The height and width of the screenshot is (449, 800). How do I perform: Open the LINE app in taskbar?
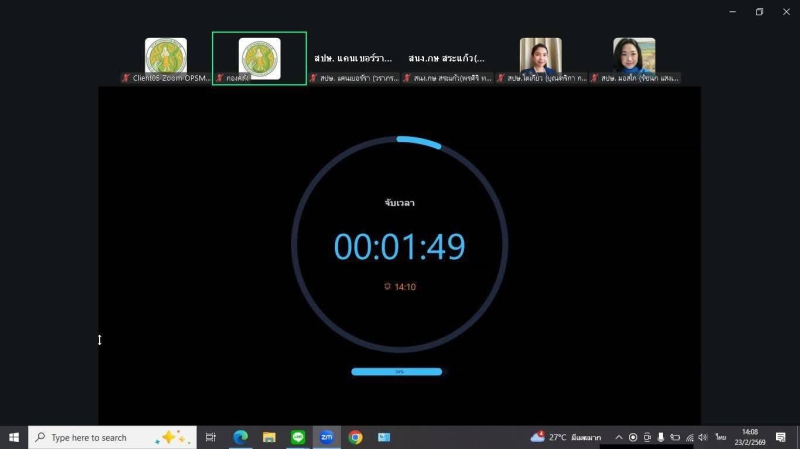298,437
